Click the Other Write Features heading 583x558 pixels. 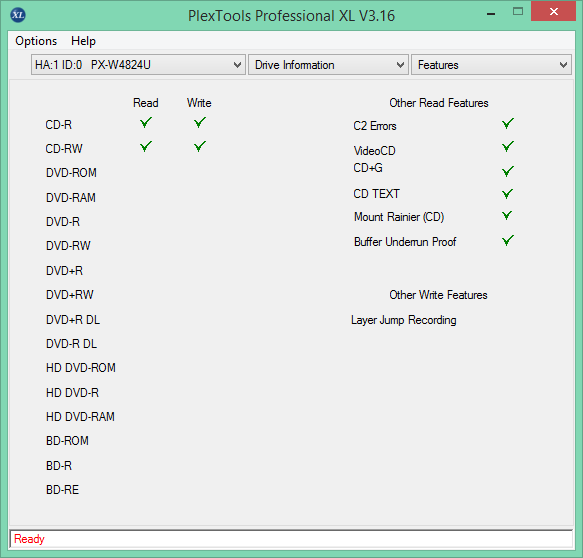pyautogui.click(x=438, y=295)
